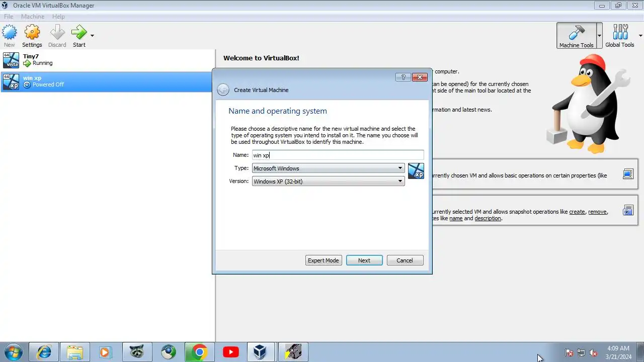The image size is (644, 362).
Task: Expand the Machine Tools dropdown arrow
Action: pos(599,36)
